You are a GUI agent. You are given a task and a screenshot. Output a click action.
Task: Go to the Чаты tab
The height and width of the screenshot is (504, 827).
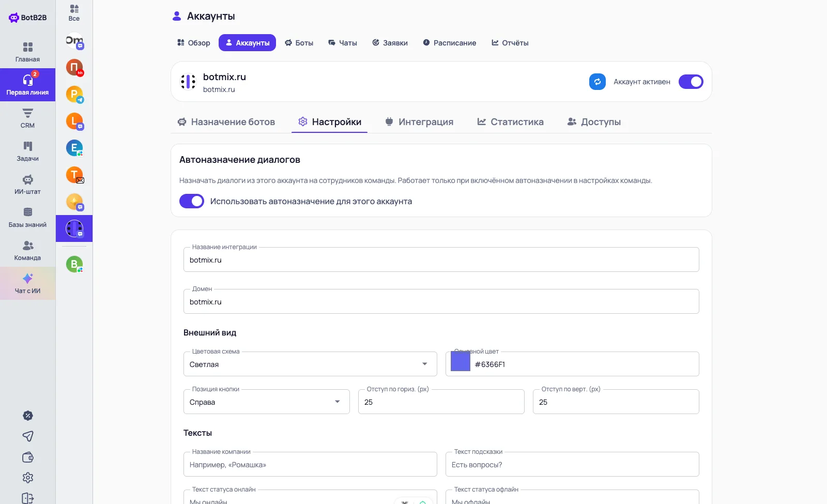pyautogui.click(x=343, y=43)
